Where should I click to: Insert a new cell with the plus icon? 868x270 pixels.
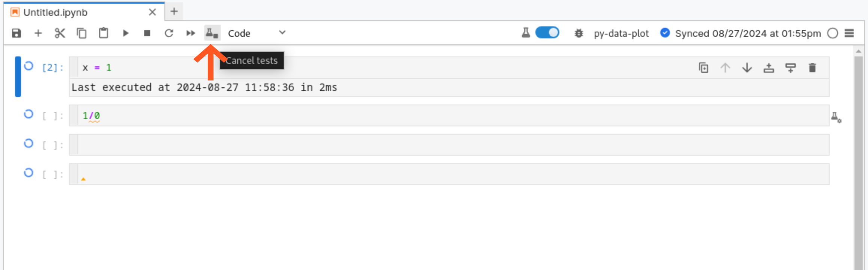point(38,33)
